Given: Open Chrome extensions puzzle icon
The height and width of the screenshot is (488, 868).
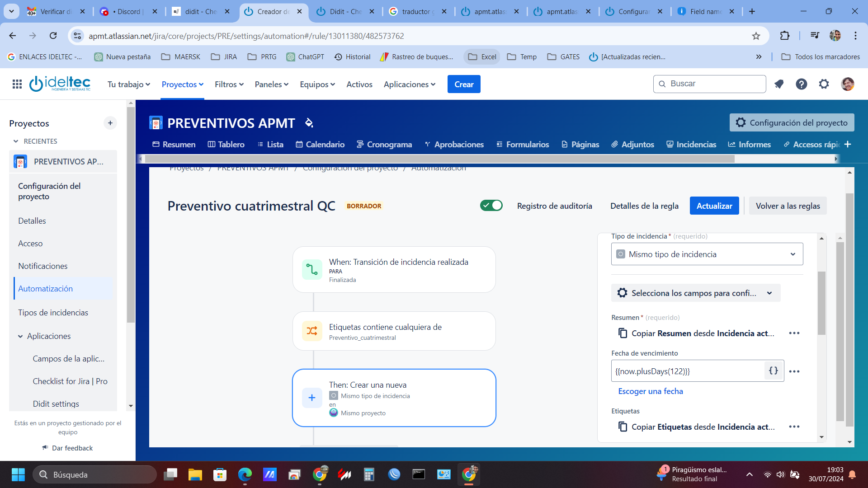Looking at the screenshot, I should [785, 36].
